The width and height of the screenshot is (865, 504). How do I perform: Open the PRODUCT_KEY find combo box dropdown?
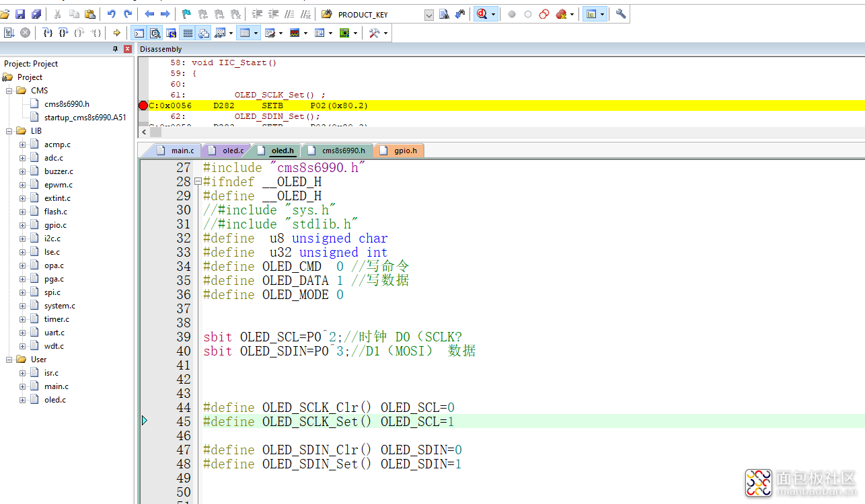429,15
